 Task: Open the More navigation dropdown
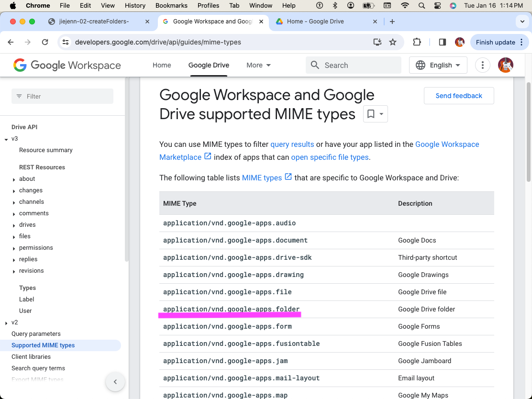pos(258,65)
